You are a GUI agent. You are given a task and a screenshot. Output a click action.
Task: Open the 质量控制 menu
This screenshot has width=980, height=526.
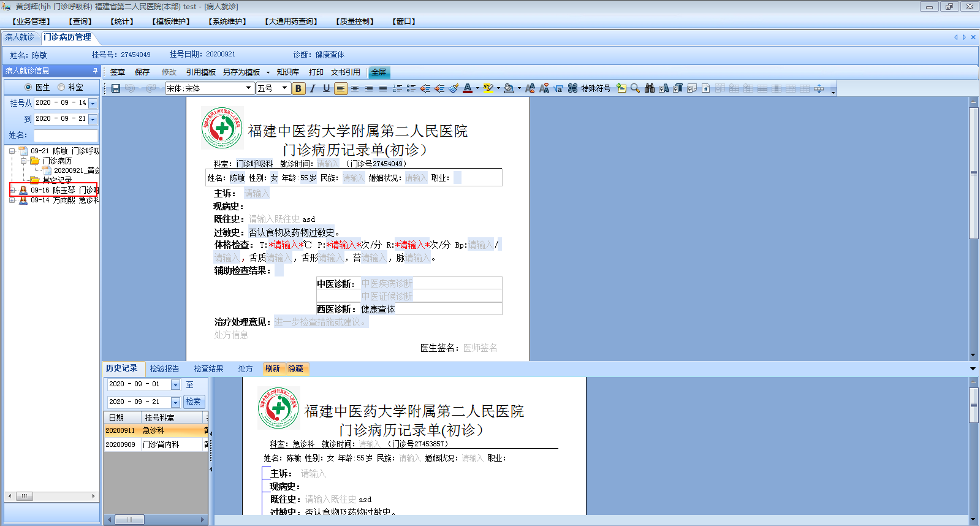[x=355, y=21]
